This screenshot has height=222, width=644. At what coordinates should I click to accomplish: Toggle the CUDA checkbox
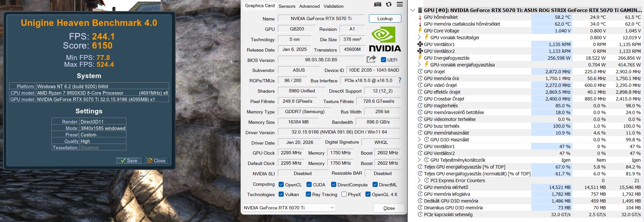309,184
